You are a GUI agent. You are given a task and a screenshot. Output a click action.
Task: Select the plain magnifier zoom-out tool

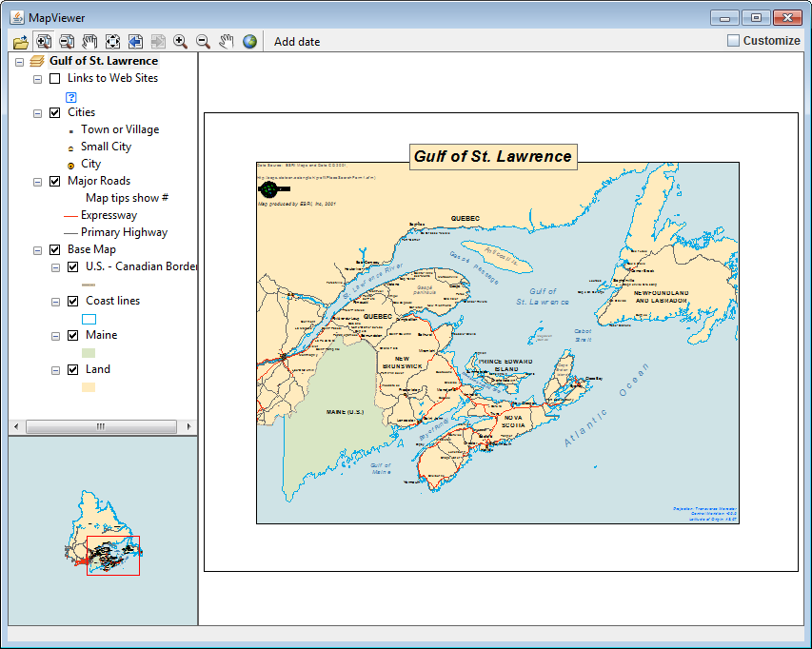203,41
